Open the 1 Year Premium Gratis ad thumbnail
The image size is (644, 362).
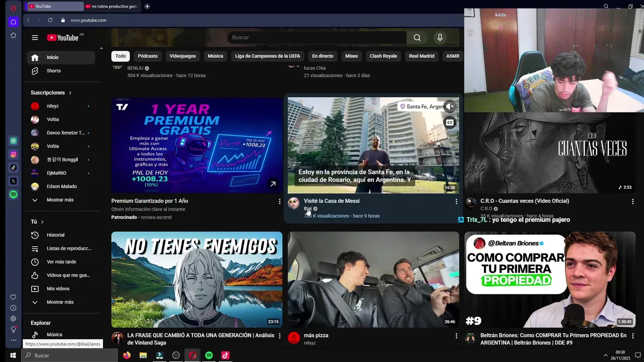197,145
